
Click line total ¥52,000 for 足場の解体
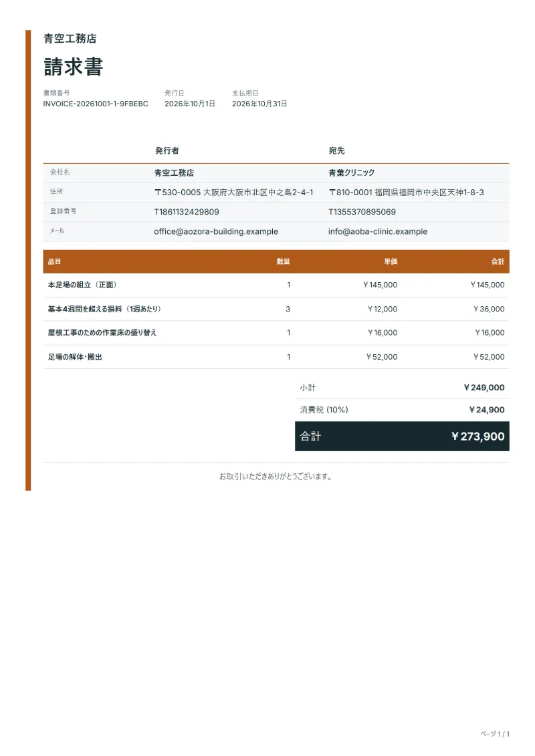click(x=489, y=357)
